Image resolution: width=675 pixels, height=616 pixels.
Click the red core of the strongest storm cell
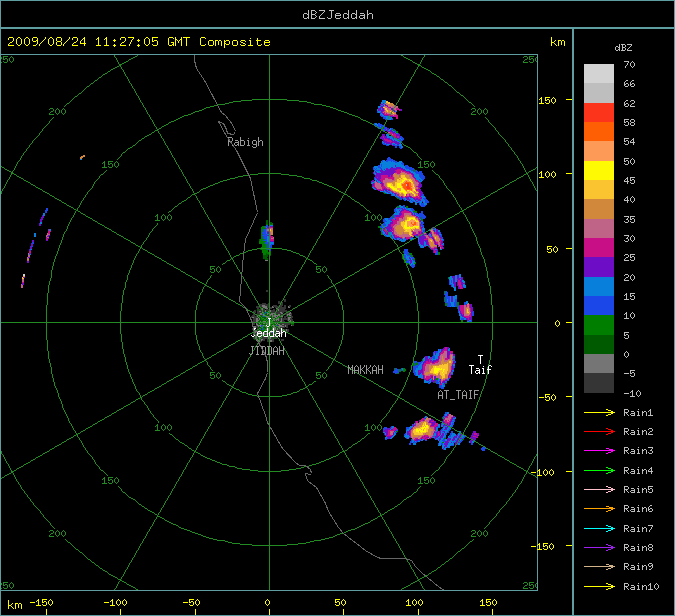pos(407,186)
